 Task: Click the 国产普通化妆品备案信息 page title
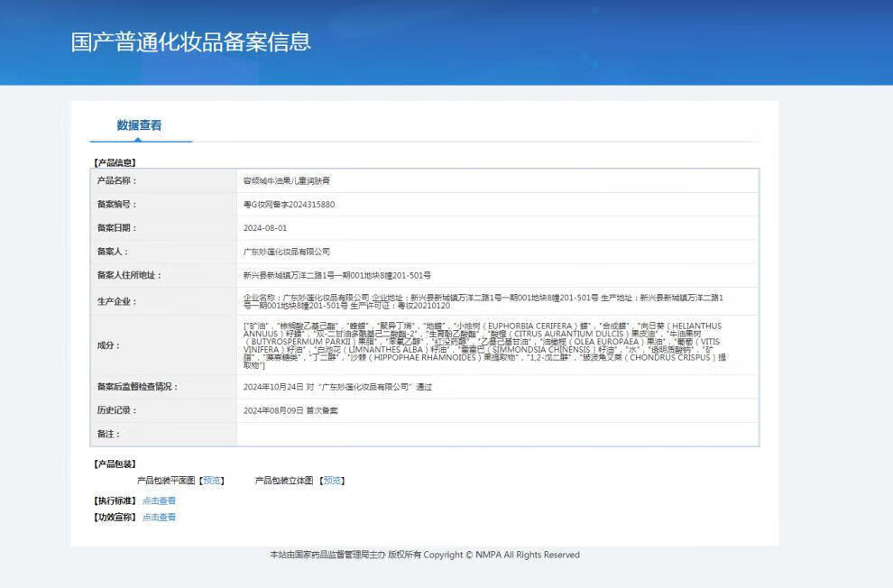190,41
